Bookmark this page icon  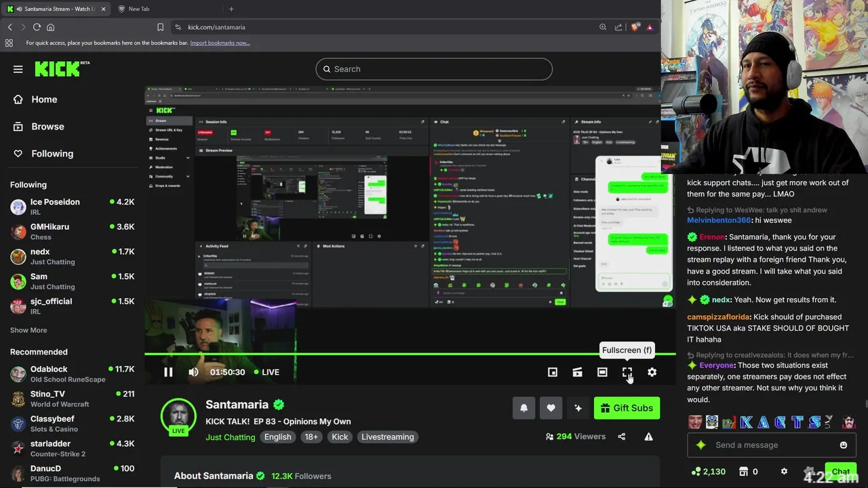(x=160, y=27)
